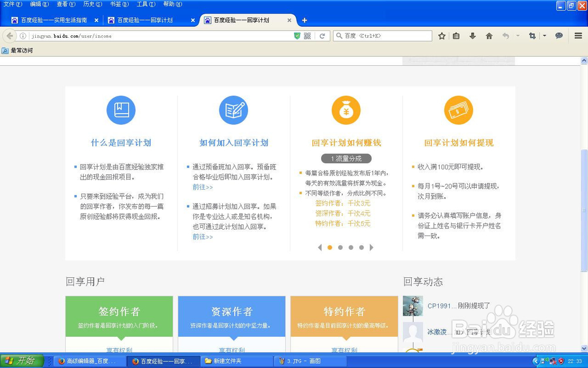
Task: Open 签约作者 green card
Action: (119, 316)
